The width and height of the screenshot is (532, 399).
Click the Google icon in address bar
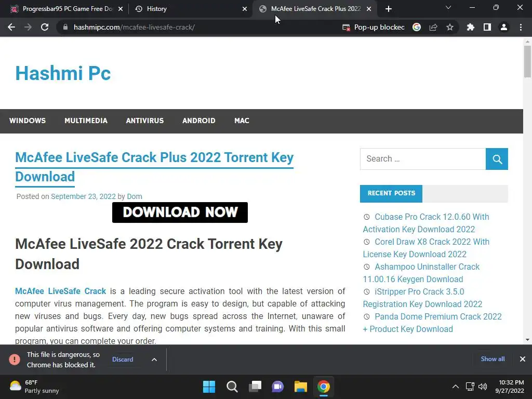(x=417, y=27)
